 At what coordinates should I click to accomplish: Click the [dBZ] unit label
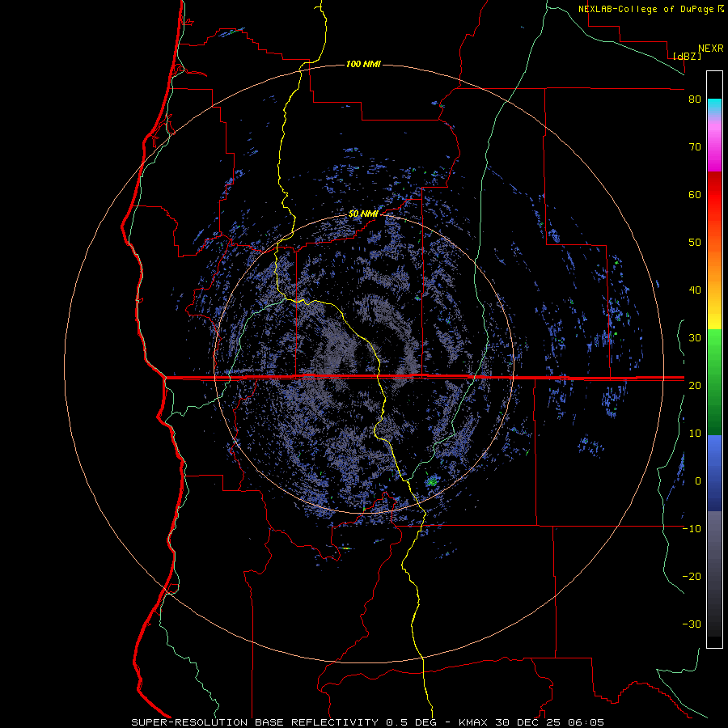687,56
